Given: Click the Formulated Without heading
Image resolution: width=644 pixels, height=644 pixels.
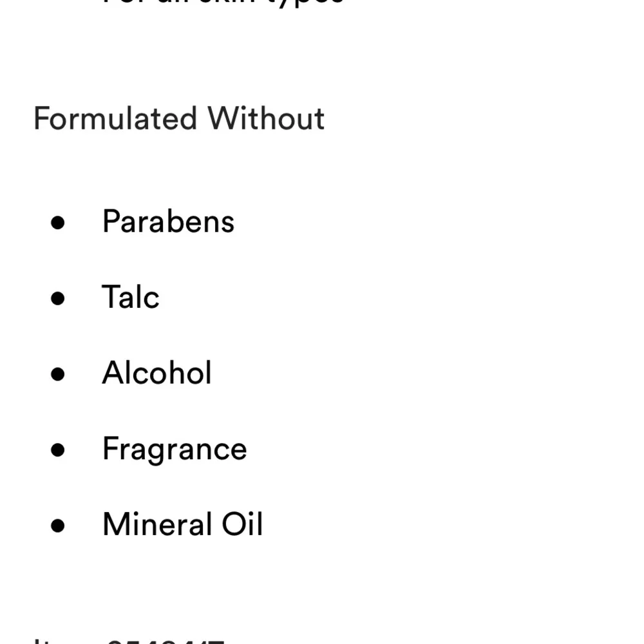Looking at the screenshot, I should 179,118.
